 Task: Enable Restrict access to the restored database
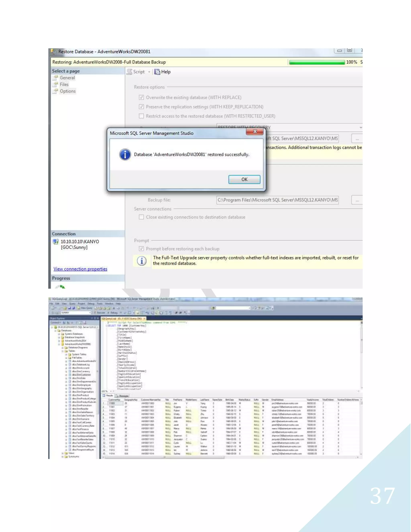click(141, 116)
